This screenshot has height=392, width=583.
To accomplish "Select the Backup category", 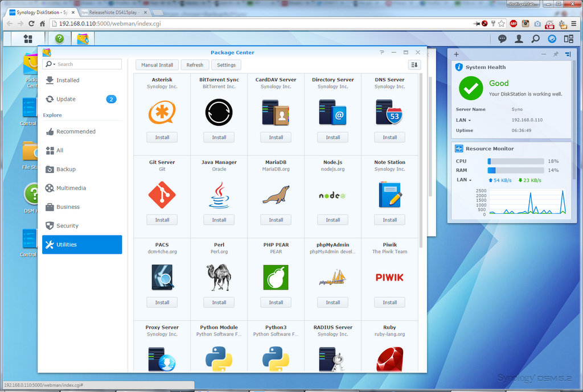I will [x=82, y=170].
